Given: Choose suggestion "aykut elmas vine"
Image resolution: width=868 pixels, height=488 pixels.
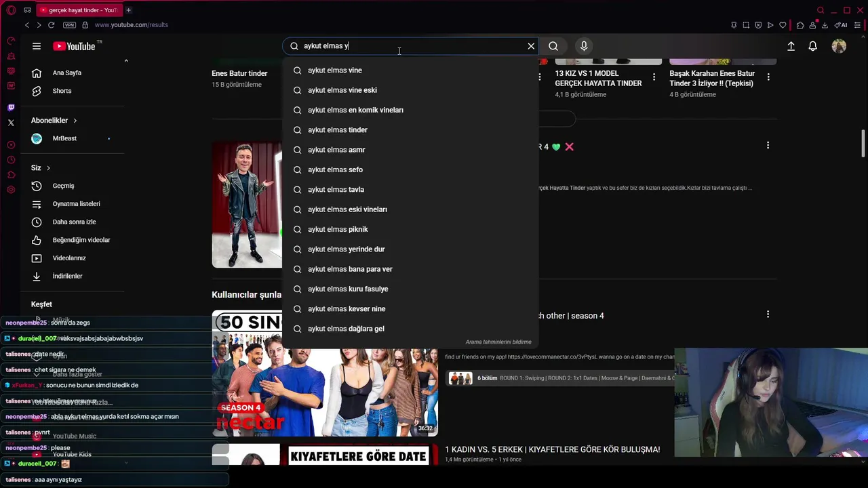Looking at the screenshot, I should coord(410,70).
